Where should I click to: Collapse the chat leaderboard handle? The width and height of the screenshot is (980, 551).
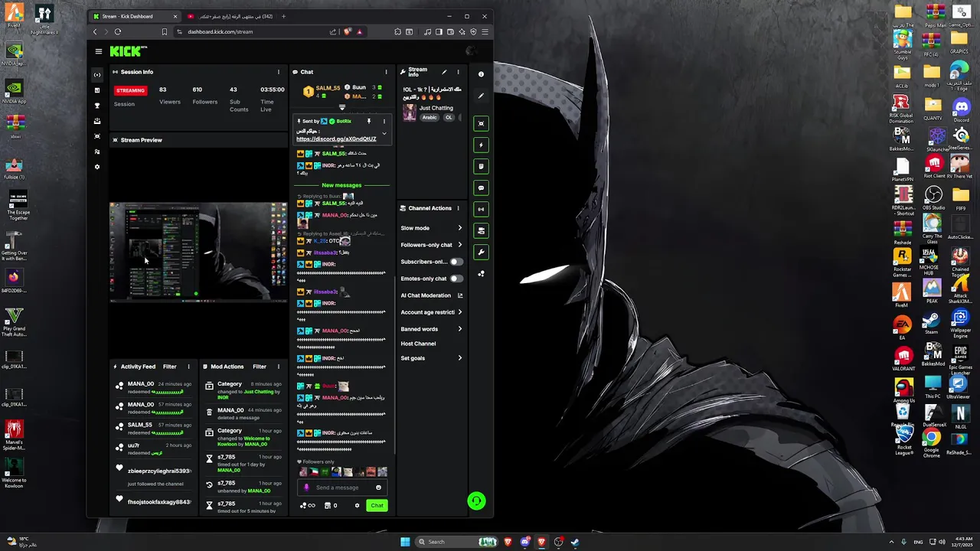(x=342, y=108)
